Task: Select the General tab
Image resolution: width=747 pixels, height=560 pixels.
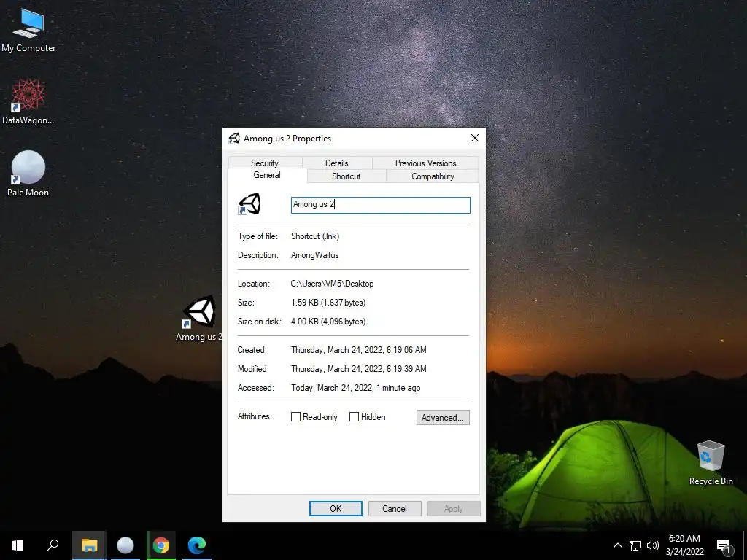Action: 267,175
